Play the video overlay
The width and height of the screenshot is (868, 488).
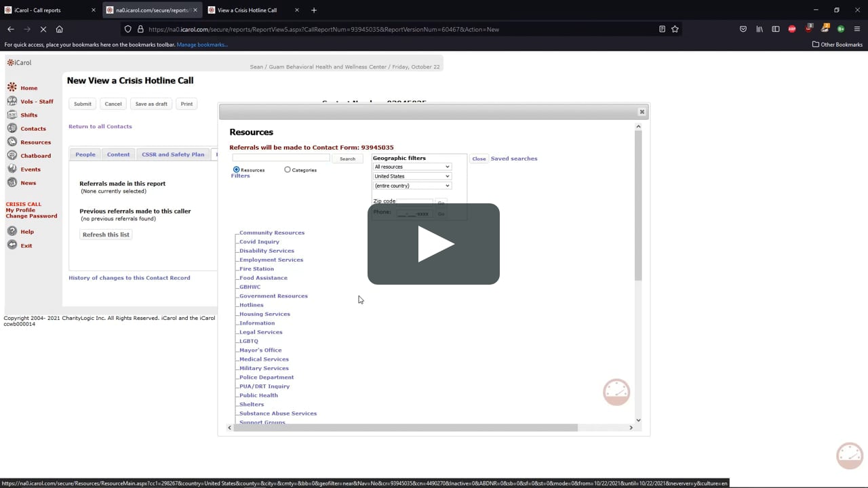[433, 244]
